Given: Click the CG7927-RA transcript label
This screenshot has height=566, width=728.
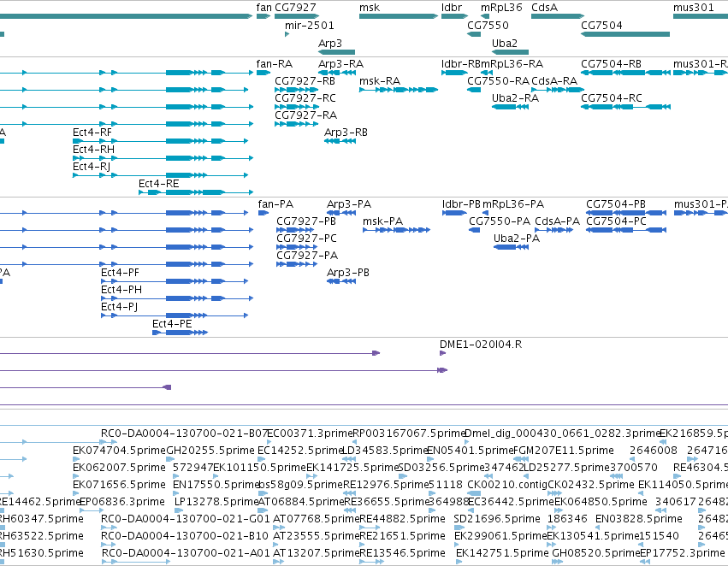Looking at the screenshot, I should point(306,115).
